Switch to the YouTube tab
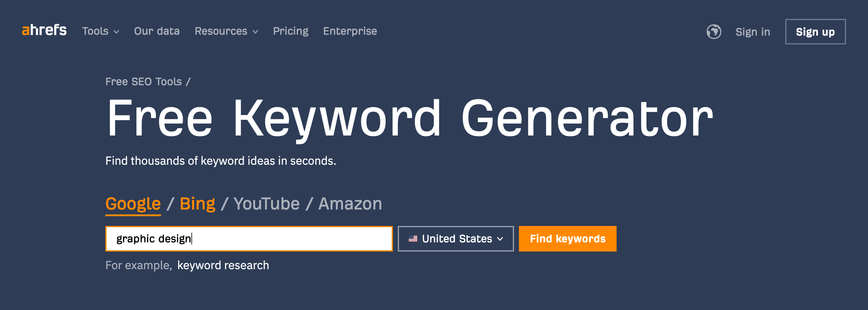 (x=266, y=204)
